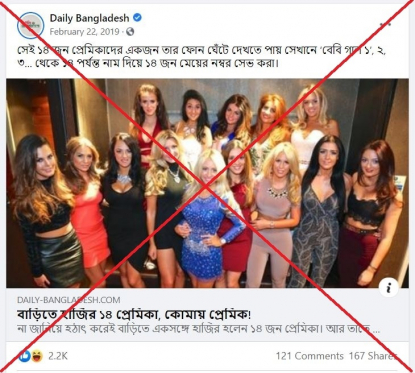Click second line of Bengali post caption
Screen dimensions: 415x373
point(148,63)
